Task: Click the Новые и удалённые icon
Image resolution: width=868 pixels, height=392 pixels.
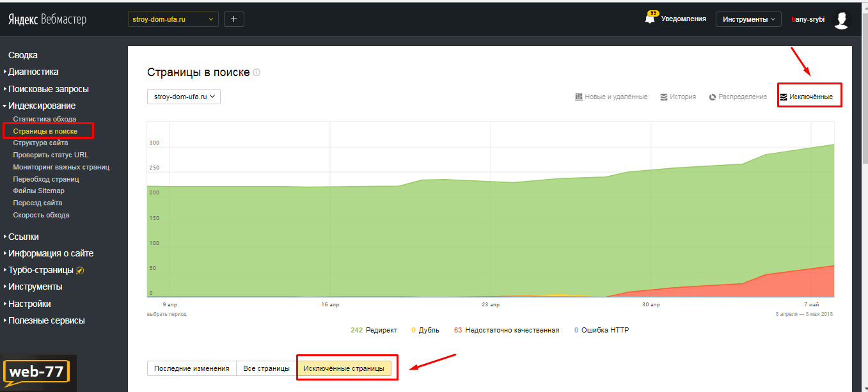Action: (x=579, y=97)
